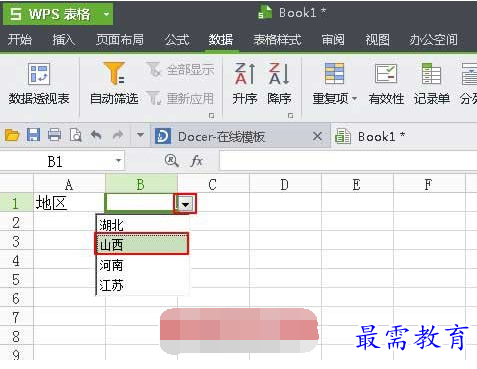Open print preview icon
Screen dimensions: 477x369
[x=76, y=135]
